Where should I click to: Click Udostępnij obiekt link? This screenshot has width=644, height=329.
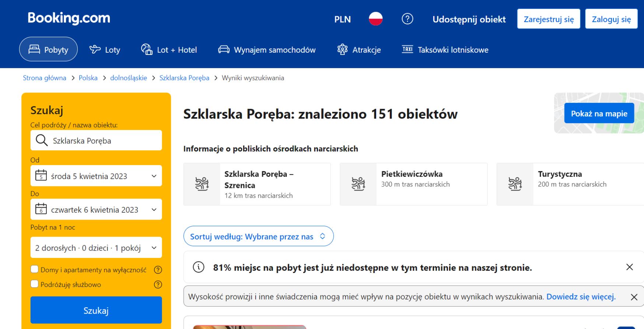coord(469,19)
